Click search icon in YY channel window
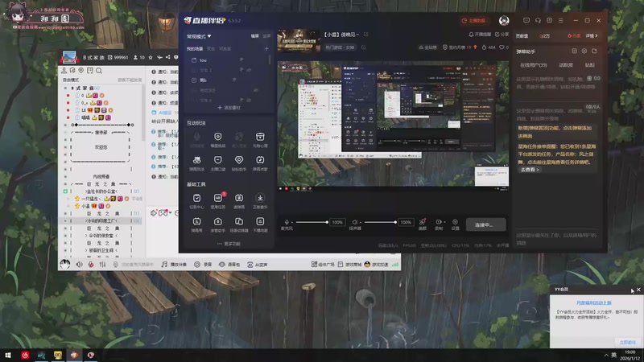The width and height of the screenshot is (644, 362). point(99,71)
